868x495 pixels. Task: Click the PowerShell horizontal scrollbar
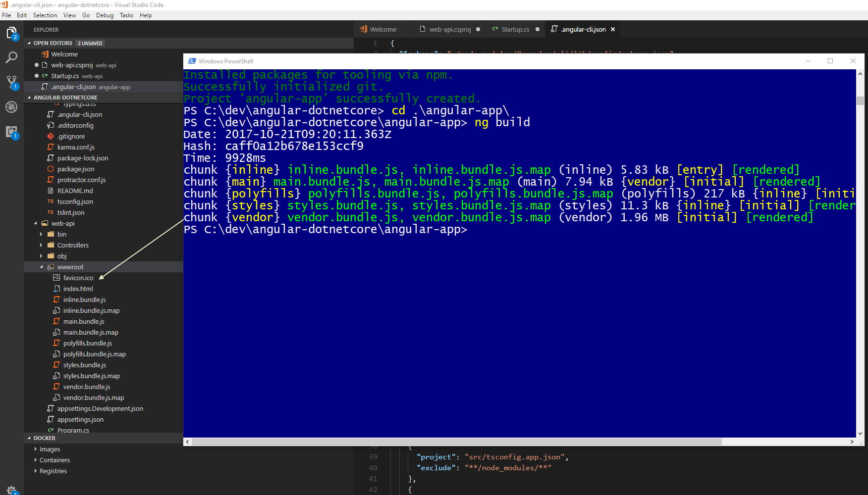point(456,442)
